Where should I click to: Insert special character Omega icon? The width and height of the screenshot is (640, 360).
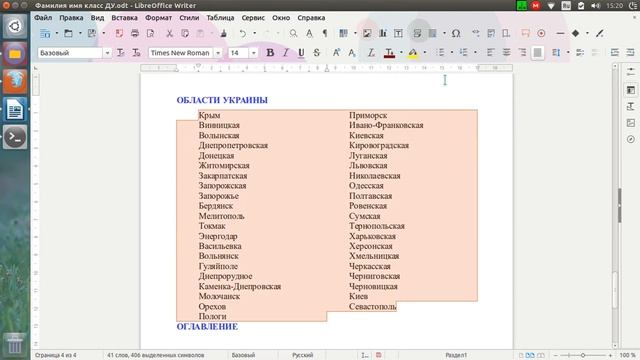(x=456, y=33)
